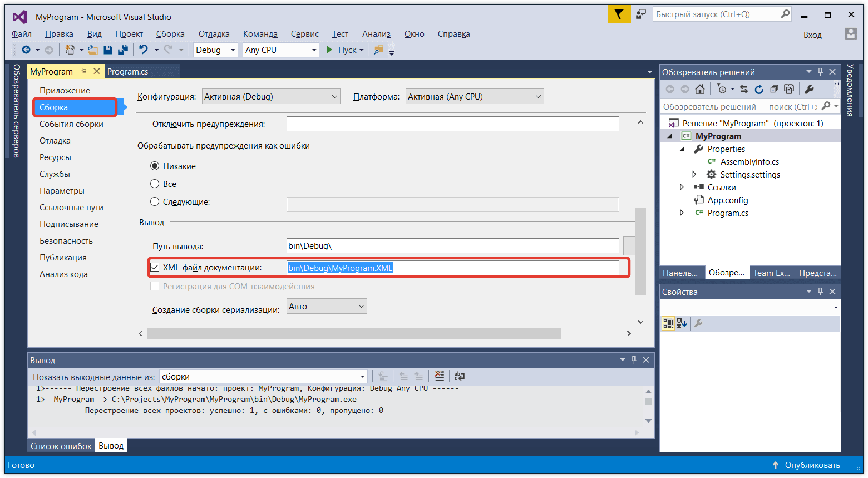Viewport: 868px width, 478px height.
Task: Open the Создание сборки сериализации Авто dropdown
Action: coord(327,307)
